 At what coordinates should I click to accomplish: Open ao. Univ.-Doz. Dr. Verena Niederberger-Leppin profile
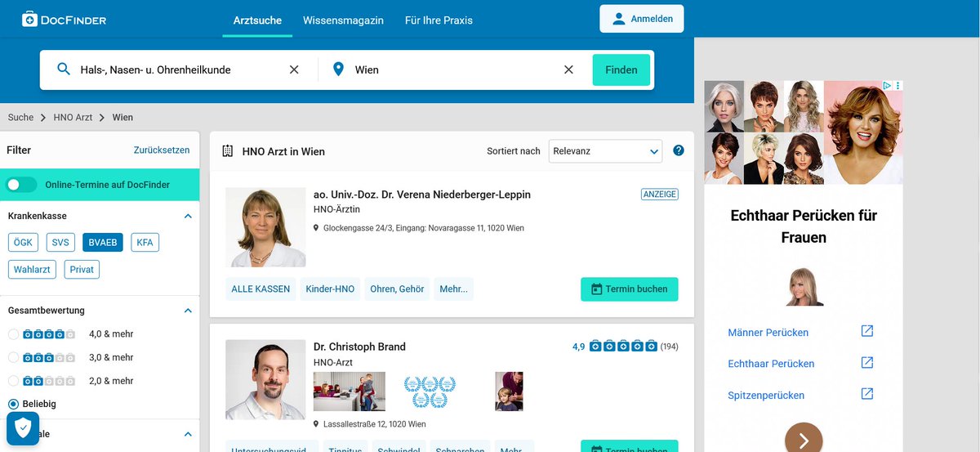point(422,195)
